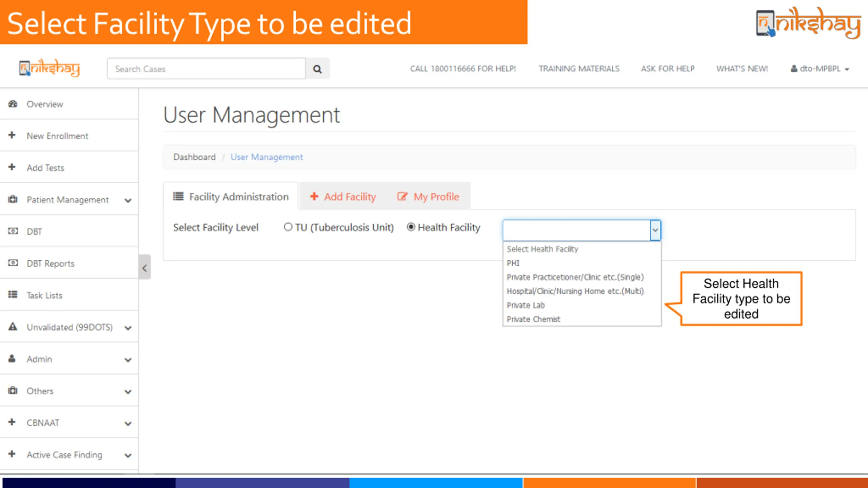This screenshot has height=488, width=868.
Task: Click the Facility Administration list icon
Action: 178,196
